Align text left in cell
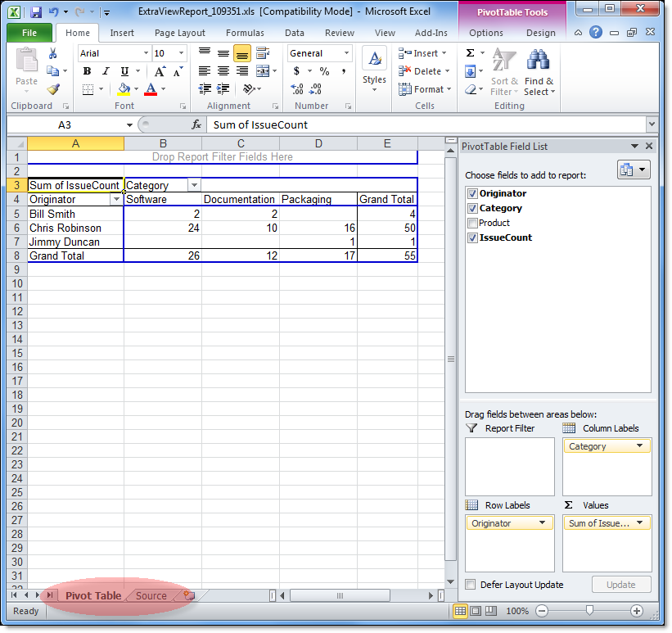Screen dimensions: 672x633 (x=205, y=71)
